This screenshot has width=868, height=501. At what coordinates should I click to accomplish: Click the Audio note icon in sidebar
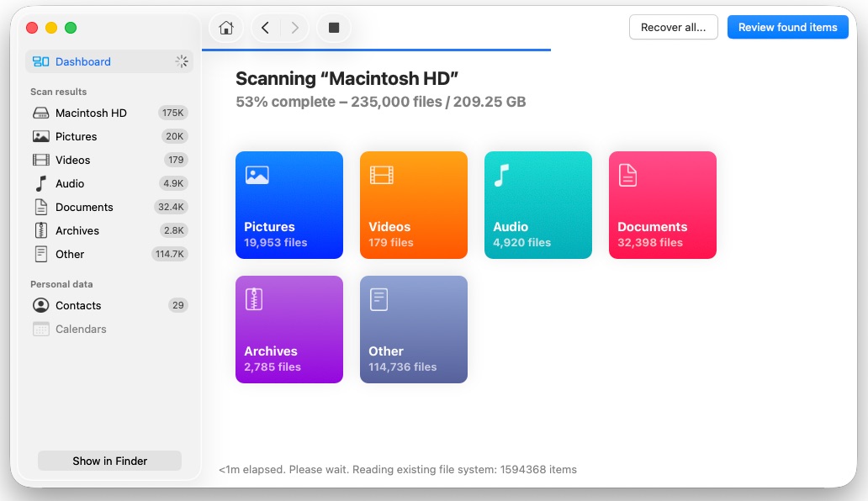pos(40,183)
